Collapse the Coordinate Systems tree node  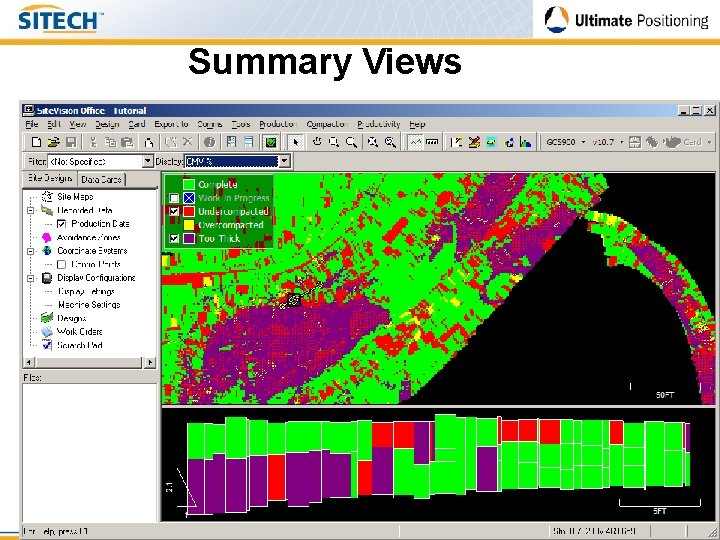[x=30, y=251]
